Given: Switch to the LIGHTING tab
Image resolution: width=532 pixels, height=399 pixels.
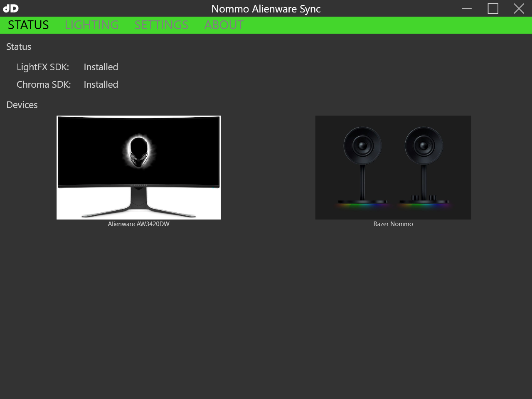Looking at the screenshot, I should tap(91, 25).
